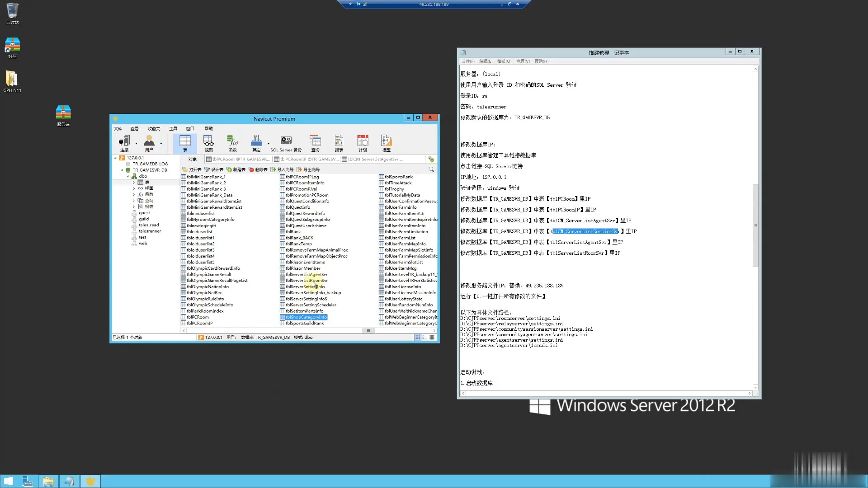Image resolution: width=868 pixels, height=488 pixels.
Task: Open the dropdown arrow next to 其它
Action: pyautogui.click(x=269, y=144)
